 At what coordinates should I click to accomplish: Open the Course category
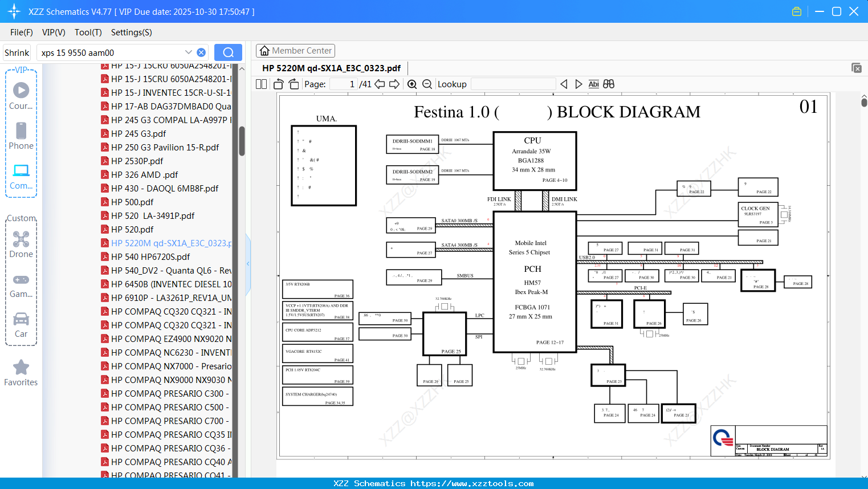coord(21,96)
